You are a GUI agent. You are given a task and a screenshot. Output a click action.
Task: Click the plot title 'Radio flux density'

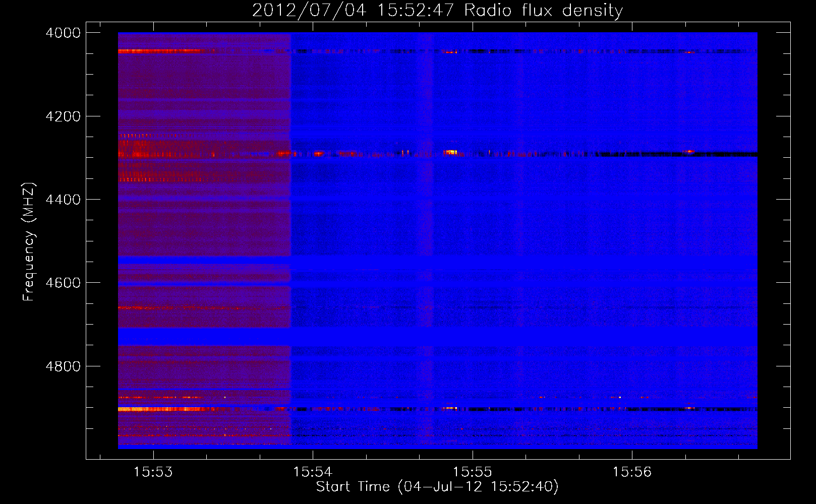[x=543, y=11]
